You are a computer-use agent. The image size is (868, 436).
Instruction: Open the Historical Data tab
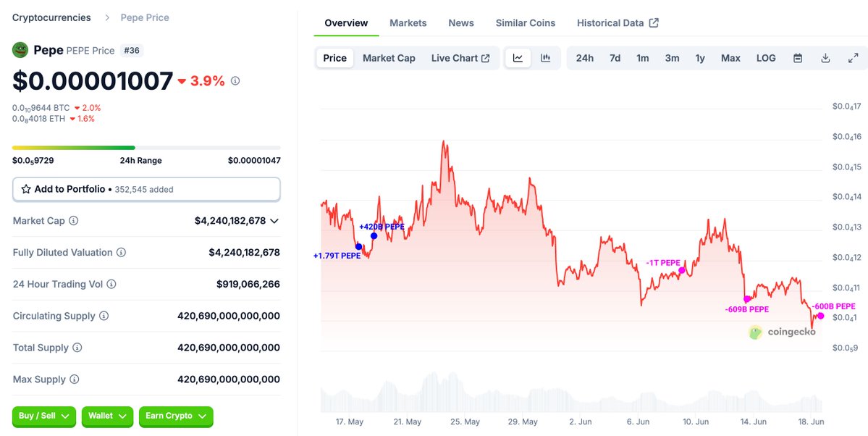(x=618, y=22)
